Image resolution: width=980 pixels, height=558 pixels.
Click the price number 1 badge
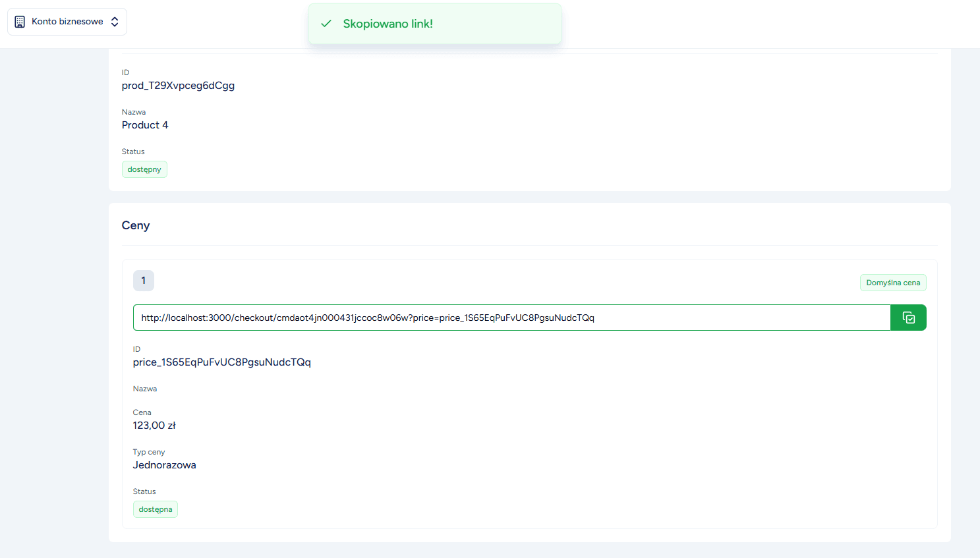click(144, 281)
